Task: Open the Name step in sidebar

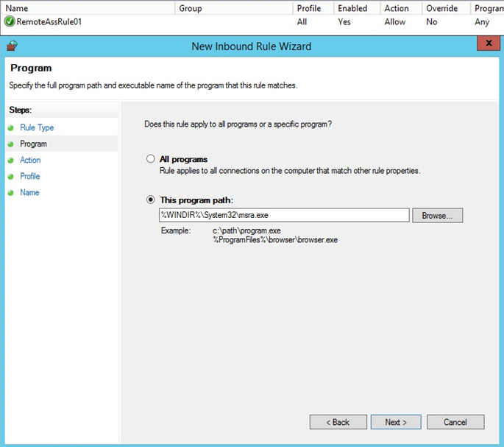Action: (29, 192)
